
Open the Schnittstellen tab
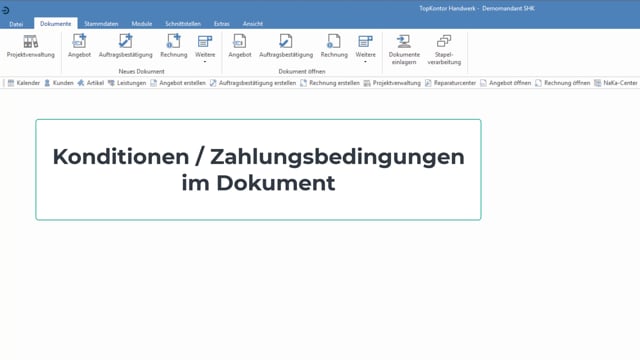coord(183,24)
